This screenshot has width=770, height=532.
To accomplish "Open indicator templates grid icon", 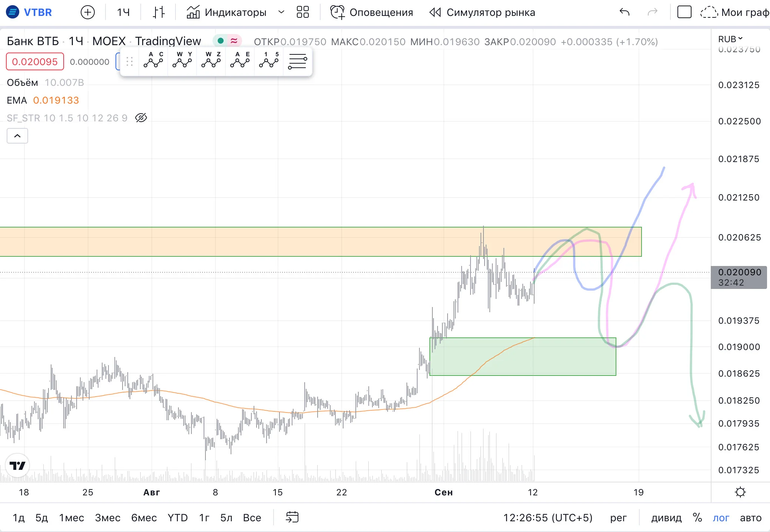I will [303, 12].
